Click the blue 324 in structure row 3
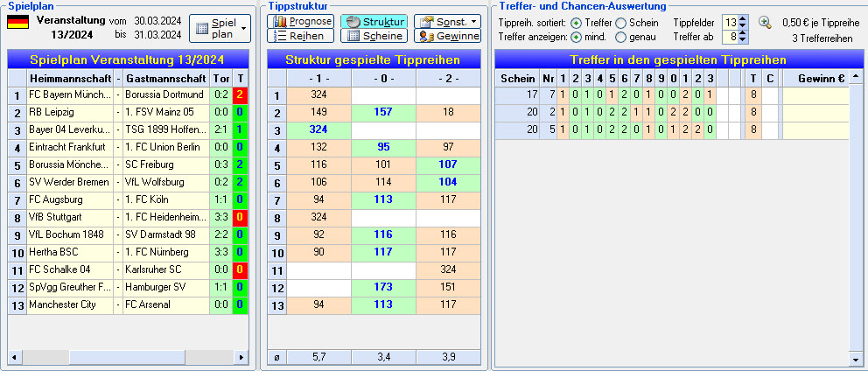The height and width of the screenshot is (371, 868). click(x=318, y=129)
